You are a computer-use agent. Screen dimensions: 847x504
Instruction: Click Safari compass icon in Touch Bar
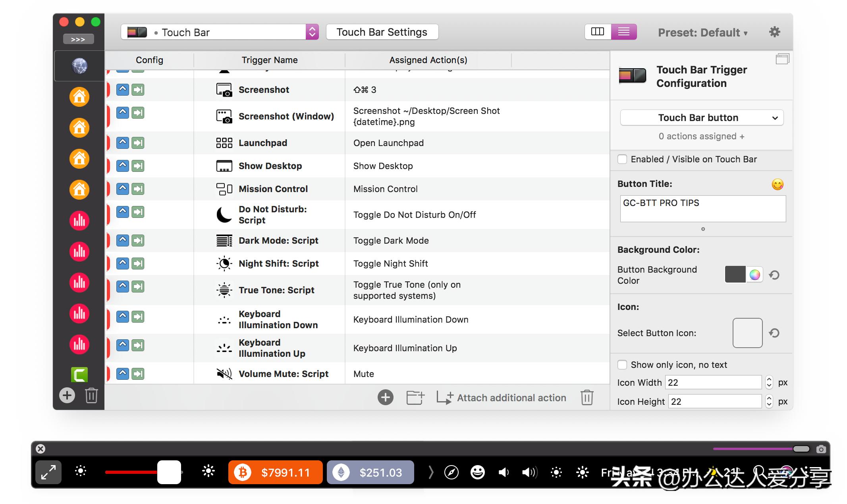click(x=451, y=472)
